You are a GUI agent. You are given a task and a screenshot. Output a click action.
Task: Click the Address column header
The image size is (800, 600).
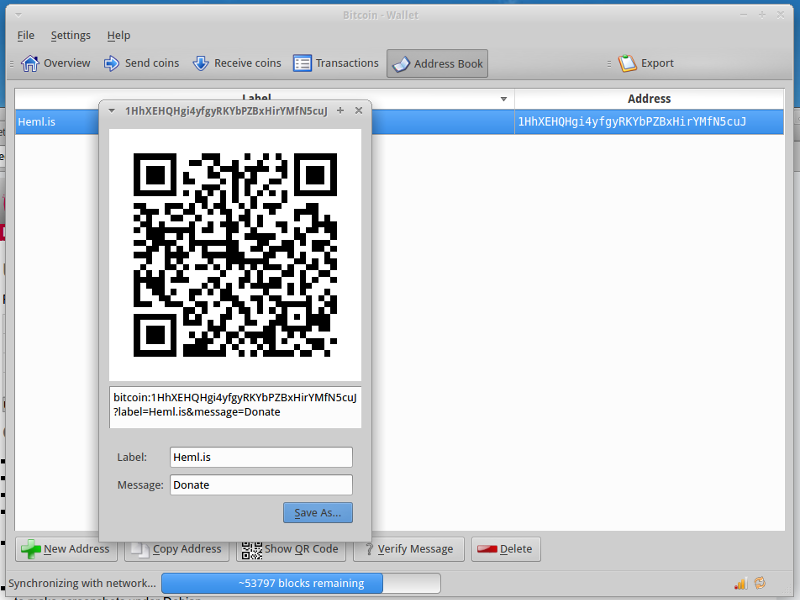click(x=649, y=99)
